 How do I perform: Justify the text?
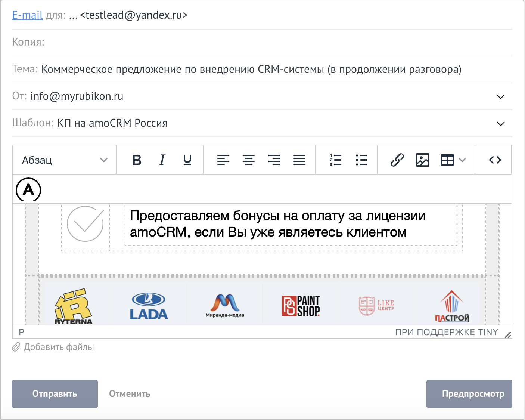299,160
